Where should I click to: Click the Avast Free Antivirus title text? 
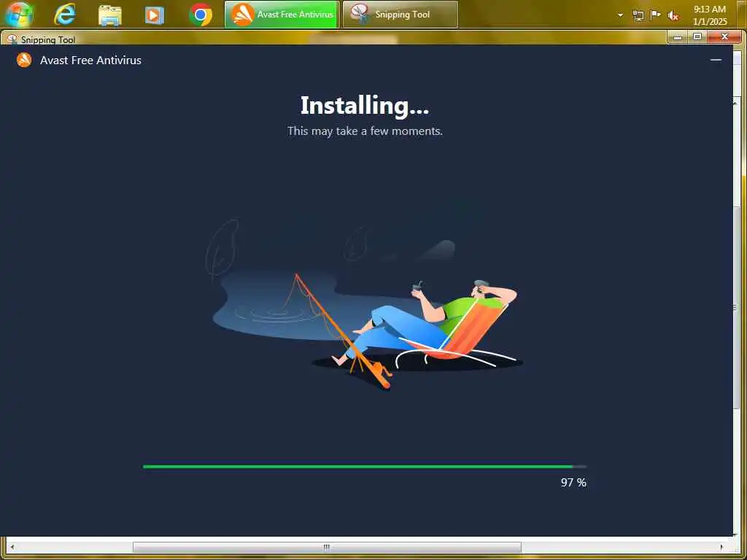(90, 60)
